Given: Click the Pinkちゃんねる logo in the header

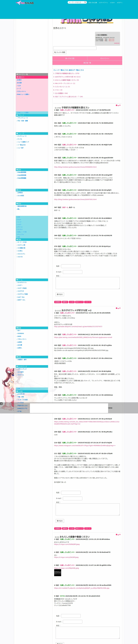Looking at the screenshot, I should [x=25, y=3].
